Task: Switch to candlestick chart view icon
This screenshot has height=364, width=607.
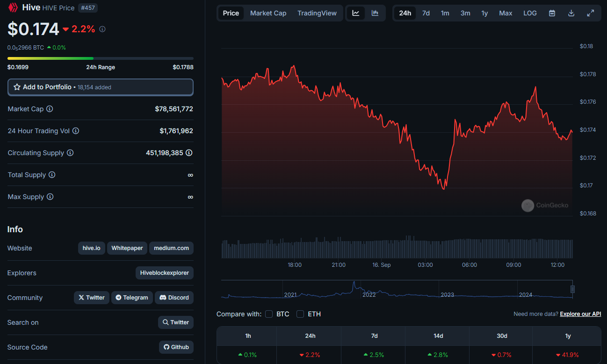Action: [375, 13]
